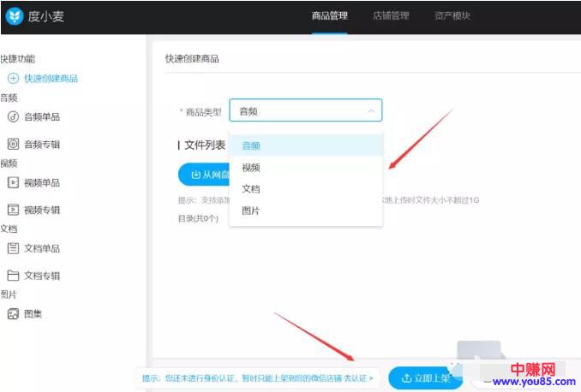Collapse the dropdown using the chevron arrow
The width and height of the screenshot is (581, 392).
pos(370,111)
